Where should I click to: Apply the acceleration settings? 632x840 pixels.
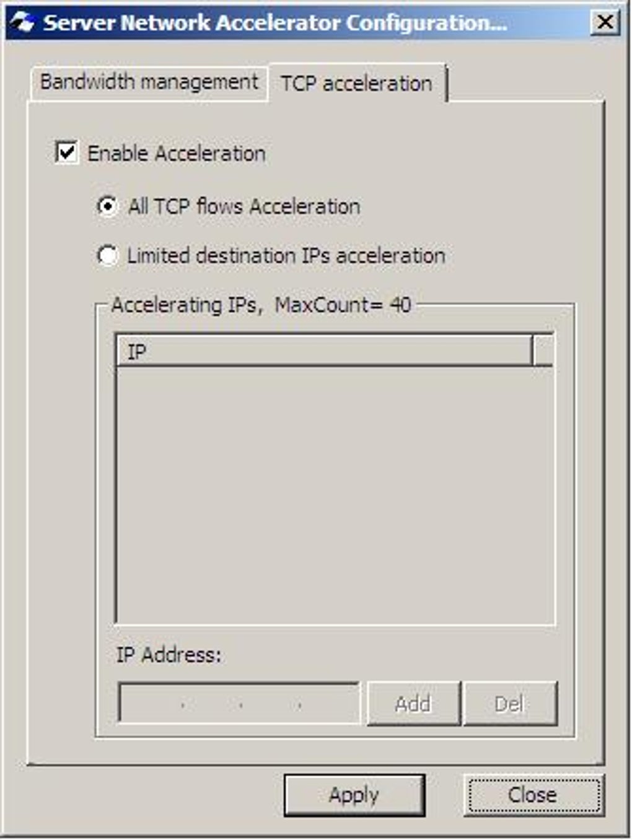(354, 795)
